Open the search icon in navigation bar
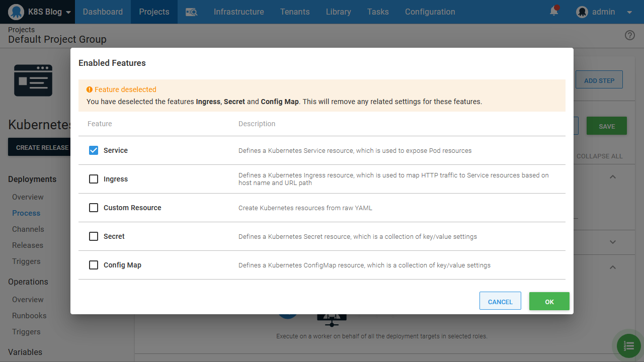The width and height of the screenshot is (644, 362). pos(191,12)
